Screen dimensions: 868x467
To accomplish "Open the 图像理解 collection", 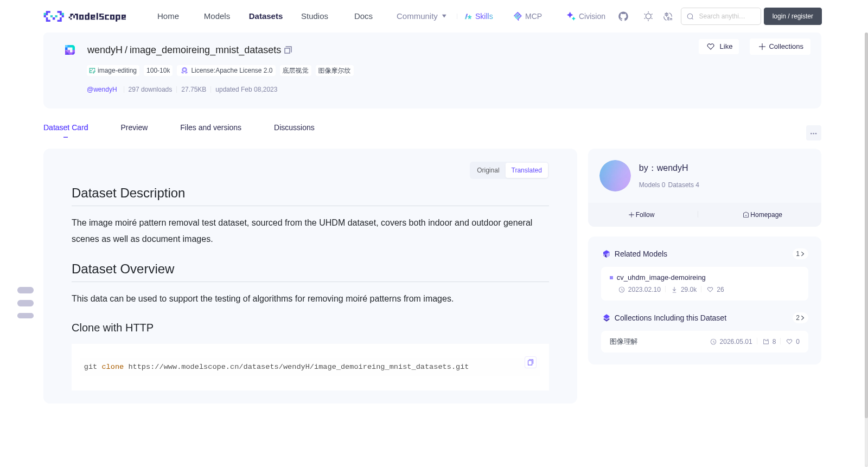I will [x=624, y=342].
